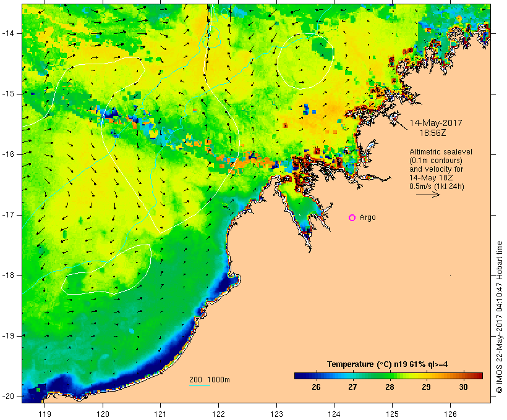Click the '0.5m/s (1kt 24h)' velocity scale text
507x420 pixels.
[437, 187]
